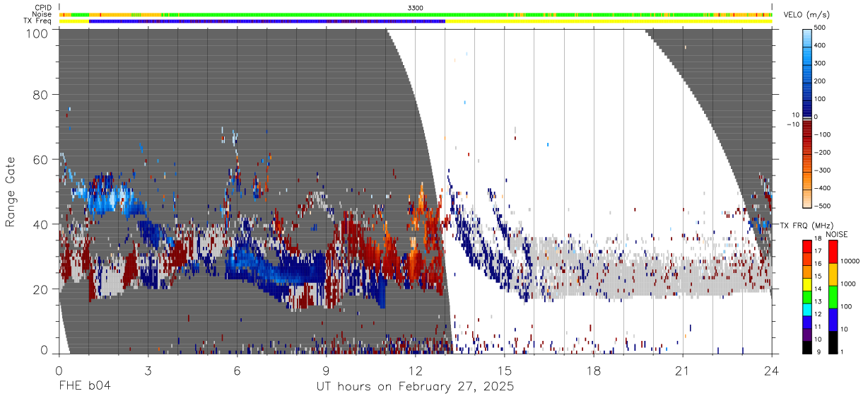Click the TX FRQ legend tick "13"
This screenshot has width=868, height=401.
click(x=818, y=301)
